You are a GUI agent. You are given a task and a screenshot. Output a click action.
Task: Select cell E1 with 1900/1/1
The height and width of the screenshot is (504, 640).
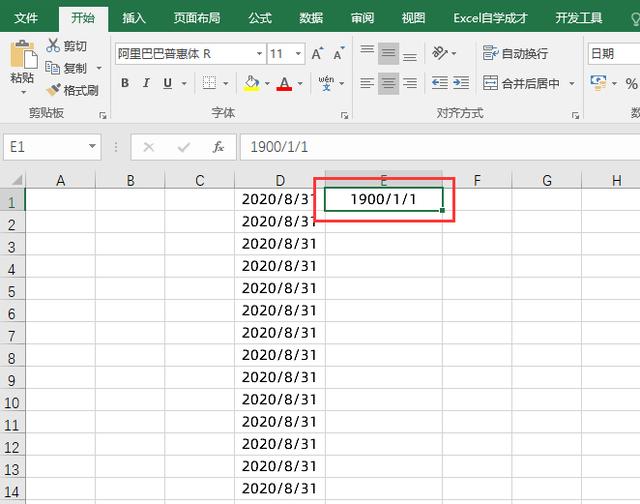384,199
